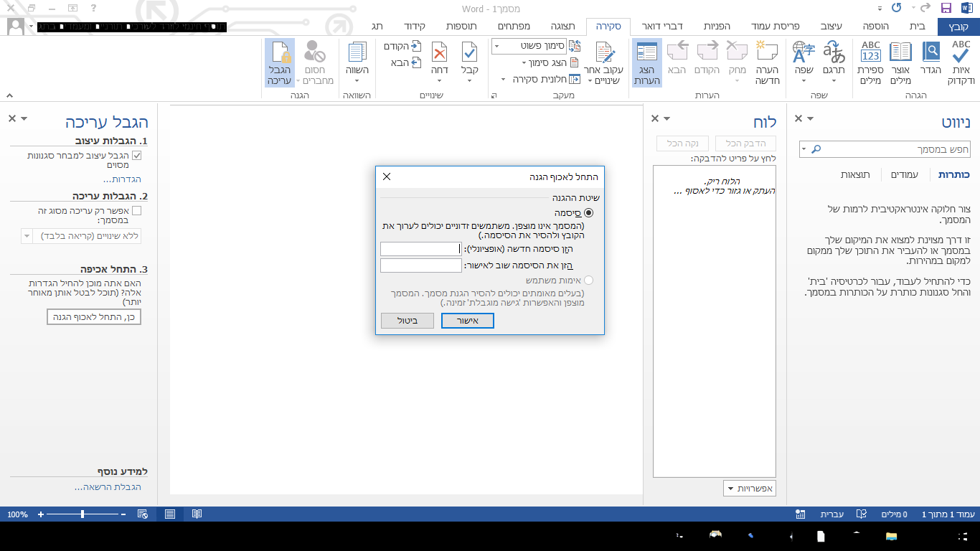Click the עברית language indicator in status bar
The height and width of the screenshot is (551, 980).
[x=831, y=514]
